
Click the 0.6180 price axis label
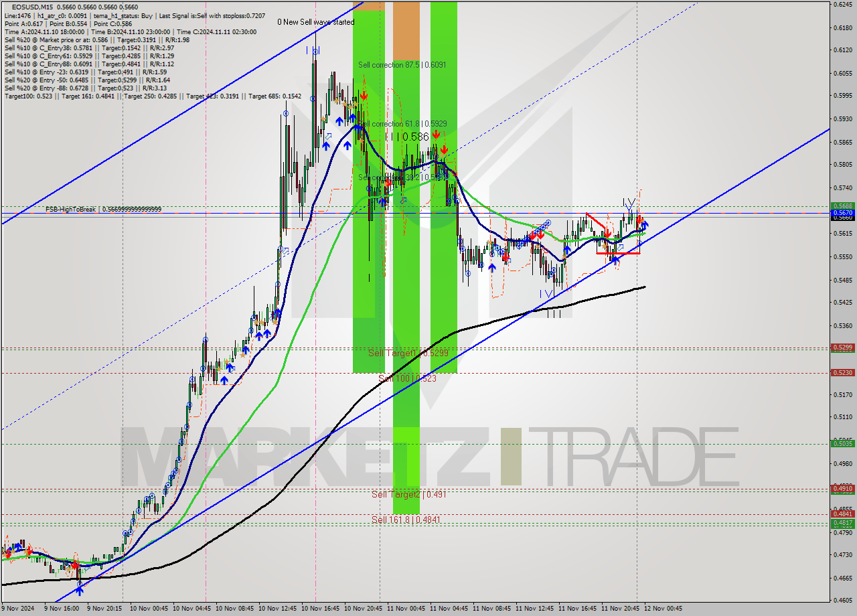click(842, 27)
